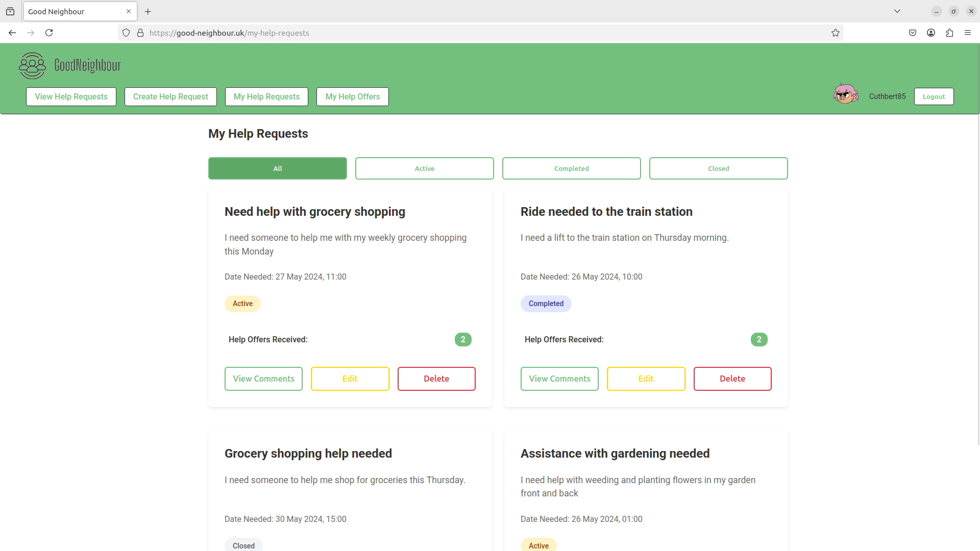View Comments on grocery shopping request

tap(262, 378)
